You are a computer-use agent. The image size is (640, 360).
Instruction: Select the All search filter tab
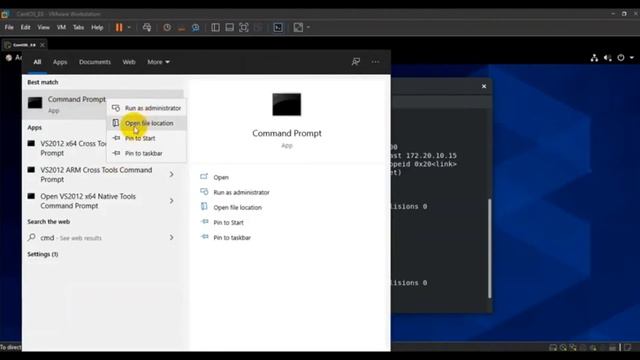click(37, 62)
